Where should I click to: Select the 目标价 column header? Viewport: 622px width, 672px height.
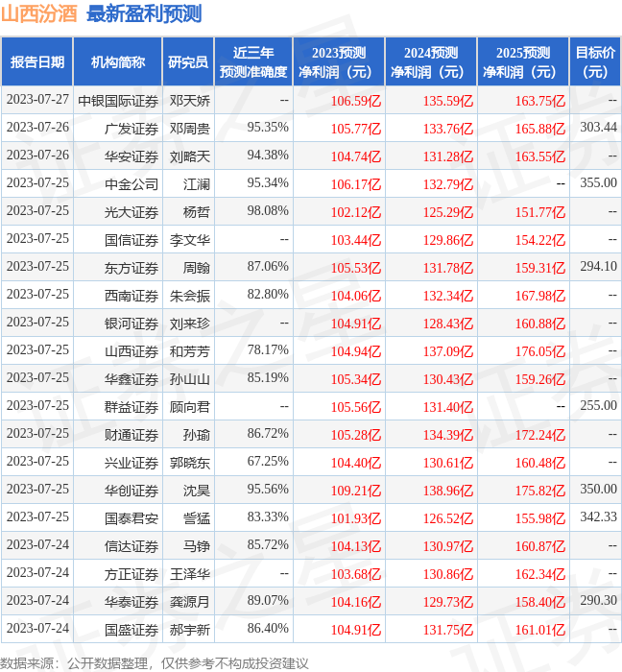595,61
